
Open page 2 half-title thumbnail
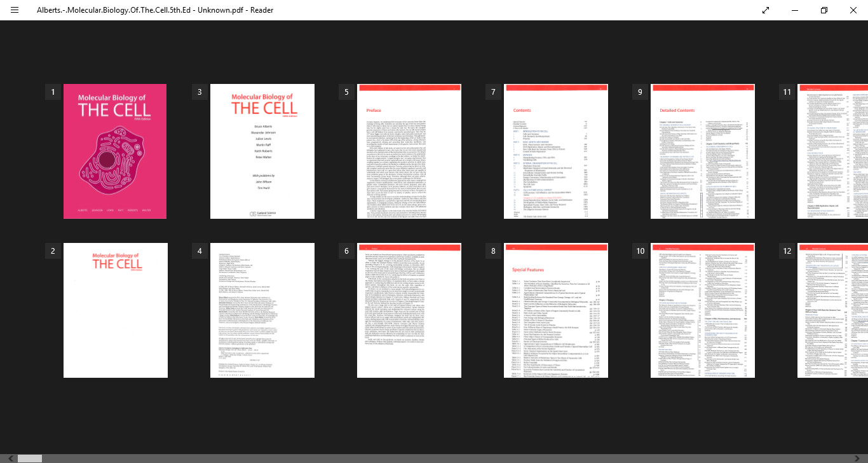[115, 310]
